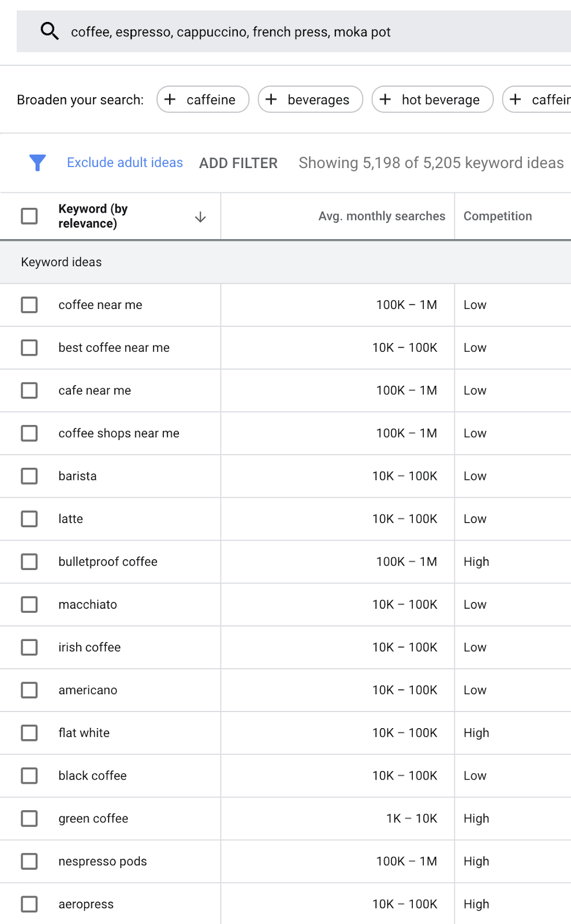
Task: Add 'hot beverage' plus chip to search
Action: point(432,99)
